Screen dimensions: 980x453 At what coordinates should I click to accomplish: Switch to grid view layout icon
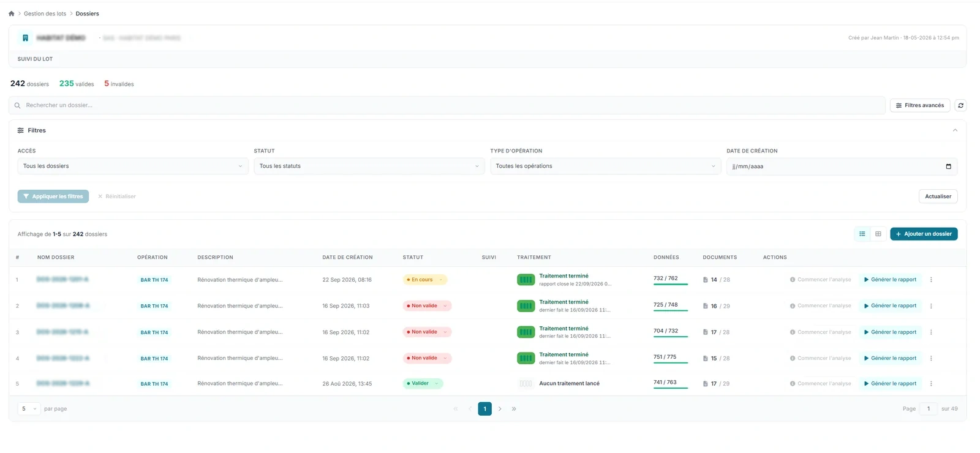tap(878, 234)
